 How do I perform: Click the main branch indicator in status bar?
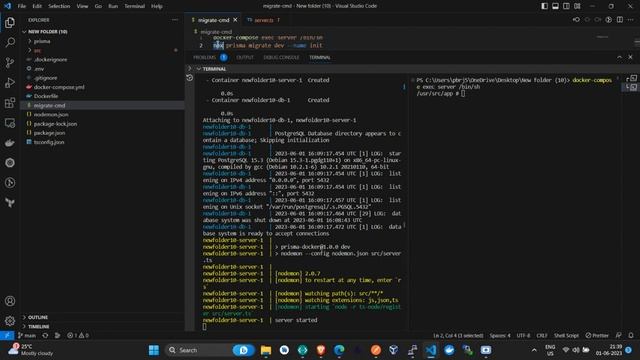tap(27, 336)
